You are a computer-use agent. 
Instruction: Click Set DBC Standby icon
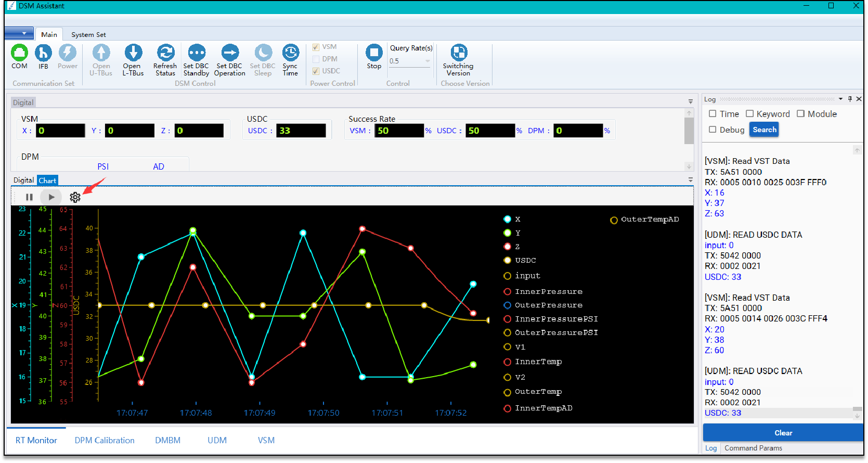coord(197,53)
